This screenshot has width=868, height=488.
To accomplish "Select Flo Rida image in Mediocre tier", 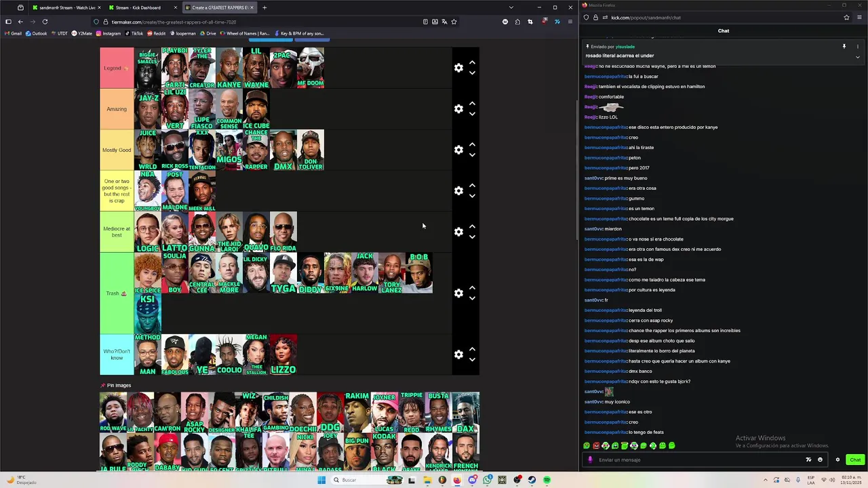I will [283, 232].
